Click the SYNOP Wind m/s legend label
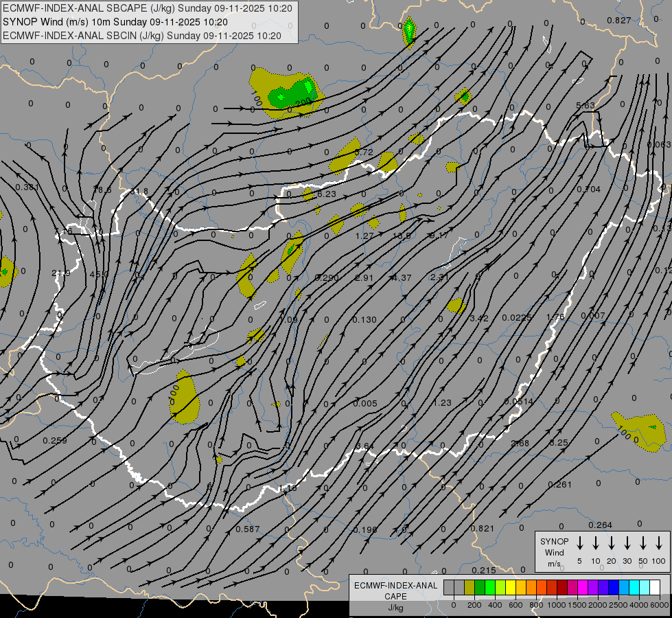The height and width of the screenshot is (618, 672). [554, 552]
